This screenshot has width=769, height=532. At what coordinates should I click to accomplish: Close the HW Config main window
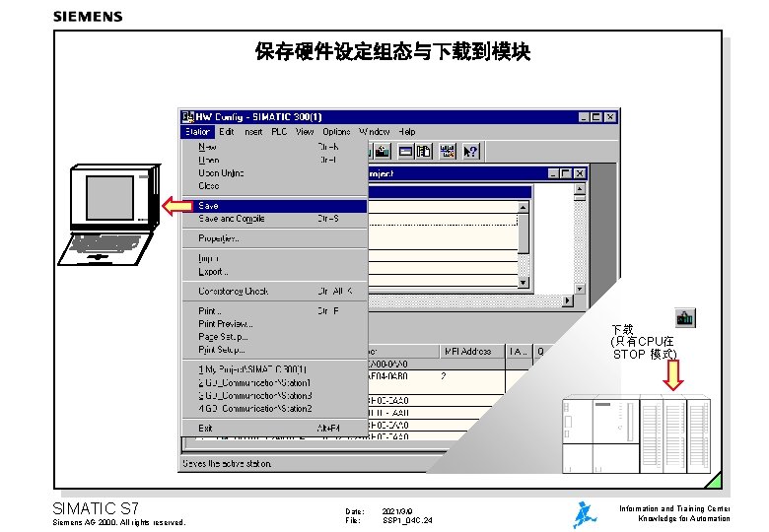click(609, 117)
